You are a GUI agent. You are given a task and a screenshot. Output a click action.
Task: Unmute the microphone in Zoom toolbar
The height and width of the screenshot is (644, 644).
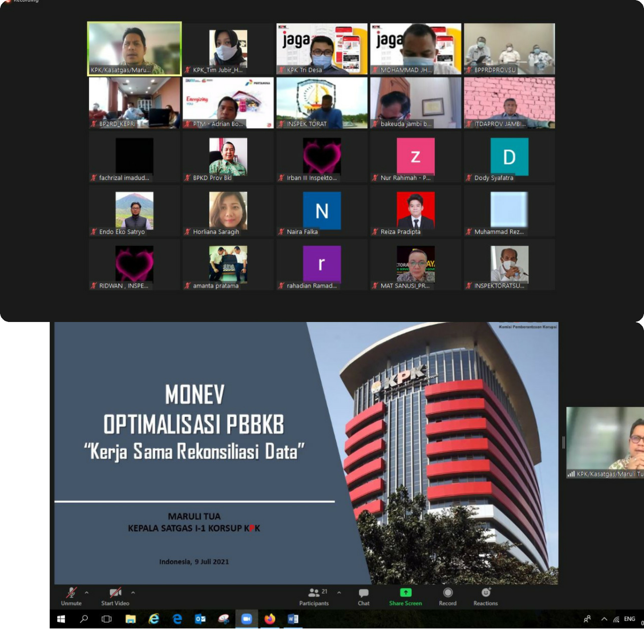coord(71,597)
